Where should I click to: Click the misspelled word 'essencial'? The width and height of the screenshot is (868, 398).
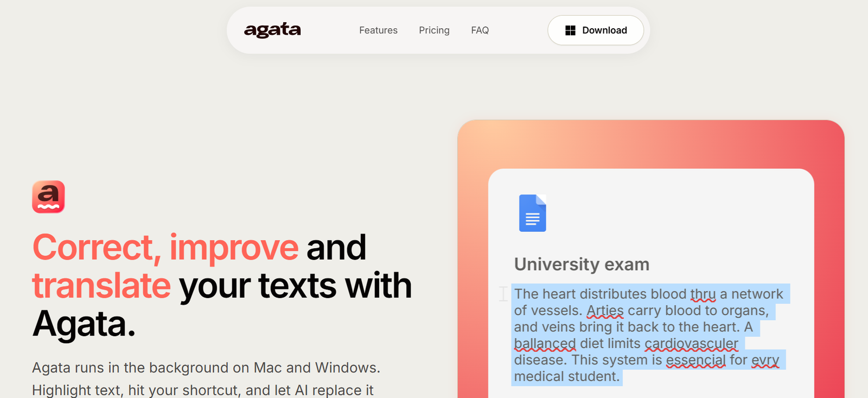(x=695, y=360)
